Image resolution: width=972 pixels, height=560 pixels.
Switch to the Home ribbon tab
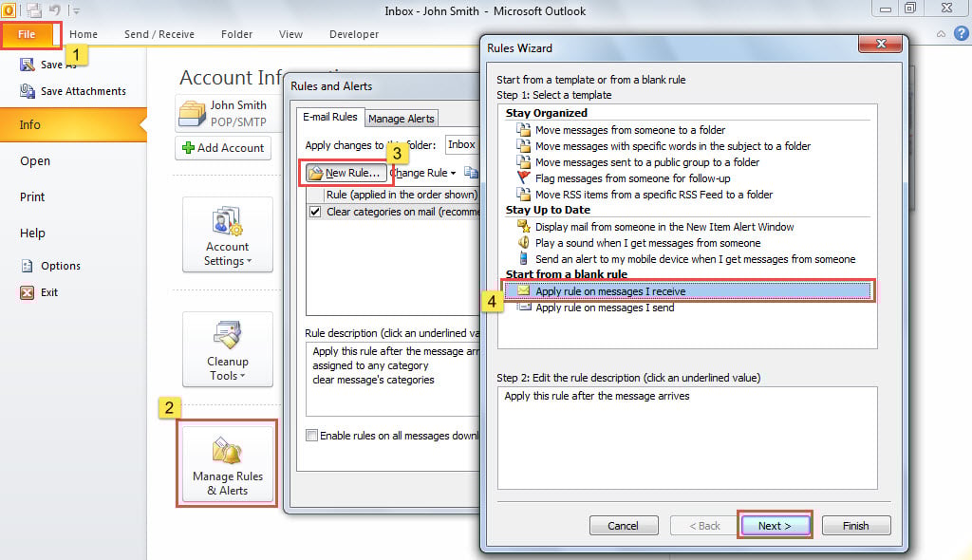(84, 34)
